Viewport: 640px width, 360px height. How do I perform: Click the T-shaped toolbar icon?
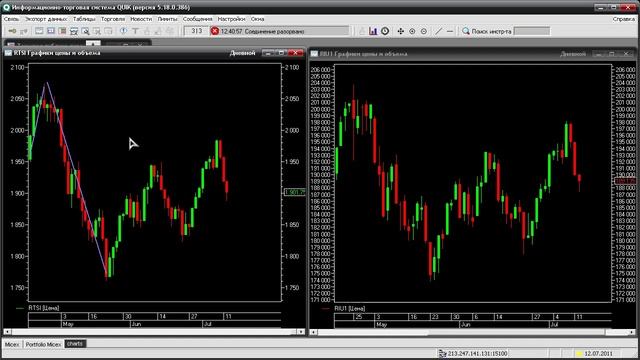pos(135,31)
